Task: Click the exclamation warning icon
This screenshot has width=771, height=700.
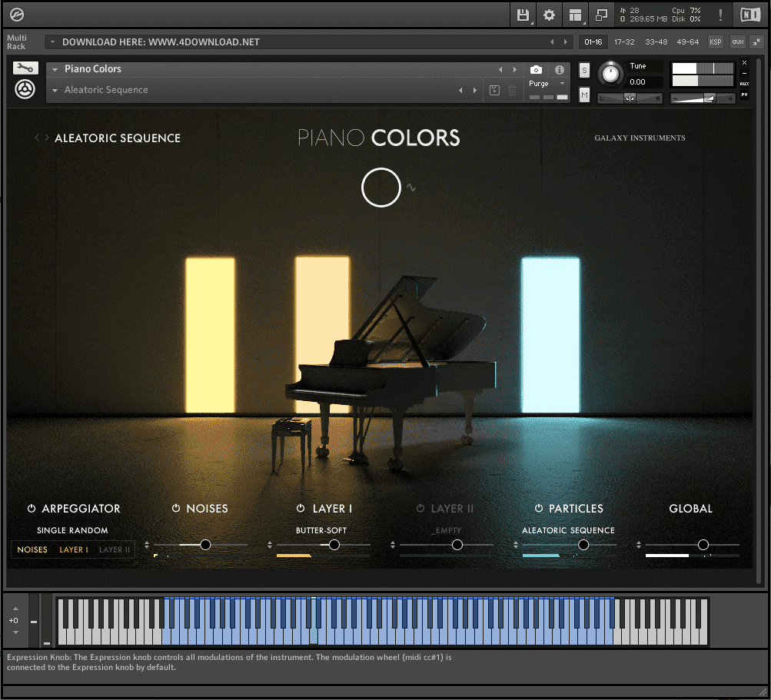Action: [x=719, y=15]
